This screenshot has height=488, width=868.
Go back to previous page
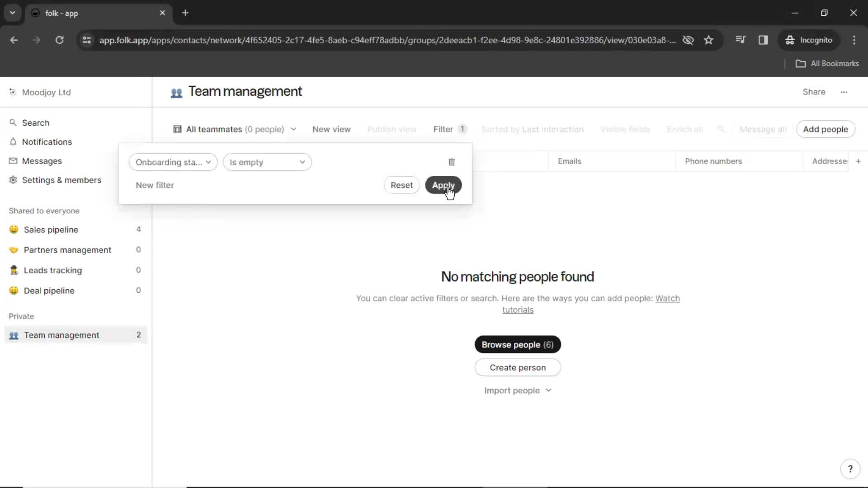click(14, 40)
